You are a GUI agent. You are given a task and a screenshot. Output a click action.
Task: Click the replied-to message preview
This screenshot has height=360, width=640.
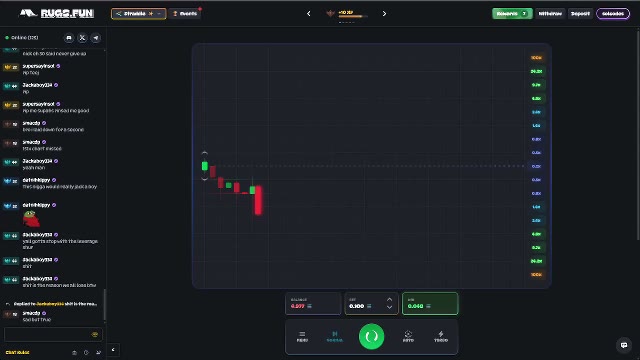coord(51,304)
